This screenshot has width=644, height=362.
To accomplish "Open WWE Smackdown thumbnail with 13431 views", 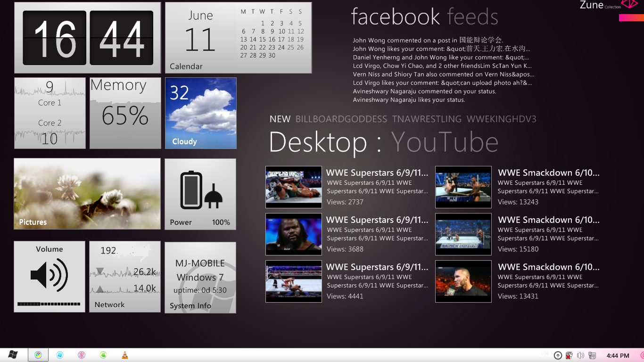I will coord(463,281).
